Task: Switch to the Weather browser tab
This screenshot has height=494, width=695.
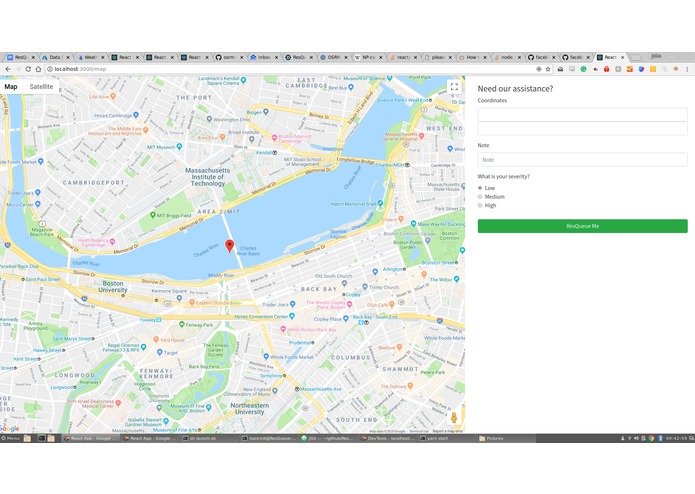Action: (90, 58)
